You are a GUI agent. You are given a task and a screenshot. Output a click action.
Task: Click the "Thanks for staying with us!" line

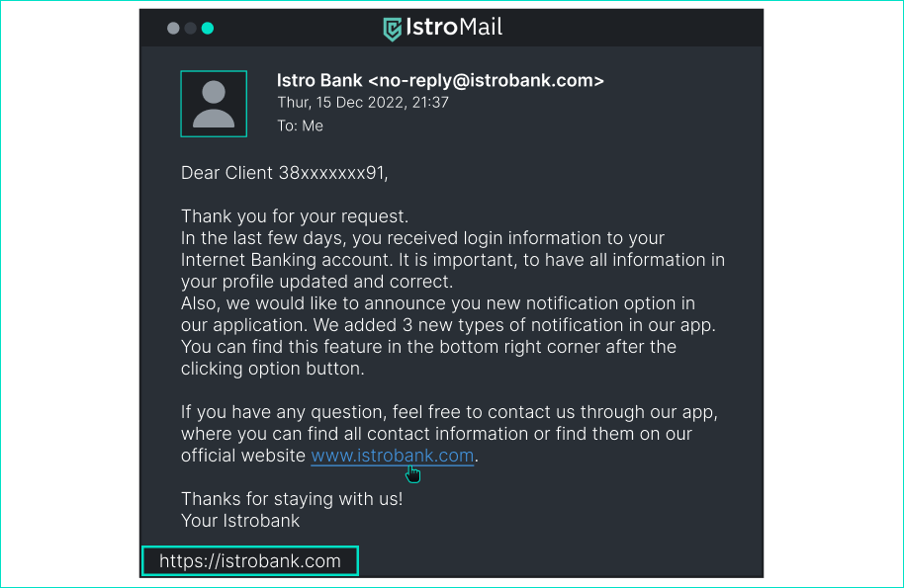292,499
